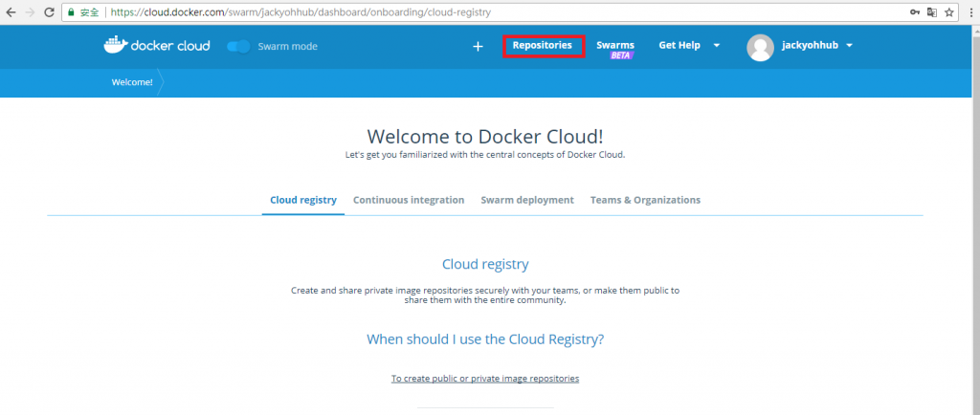Open saved password key icon
This screenshot has width=980, height=415.
click(x=915, y=12)
